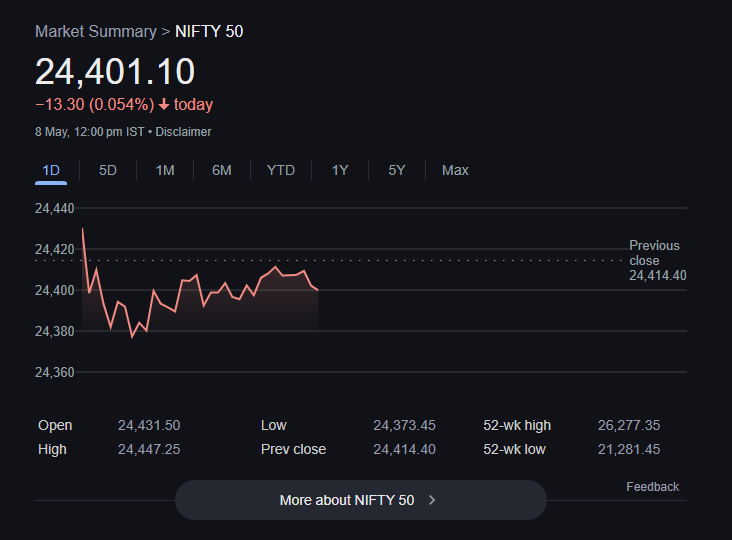732x540 pixels.
Task: Click the High value 24,447.25
Action: [x=149, y=449]
